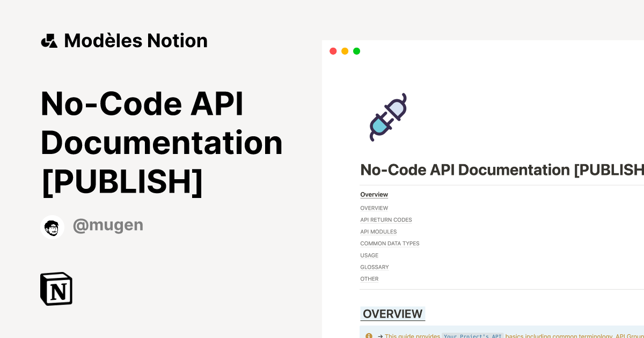Click the @mugen username text
Image resolution: width=644 pixels, height=338 pixels.
108,225
